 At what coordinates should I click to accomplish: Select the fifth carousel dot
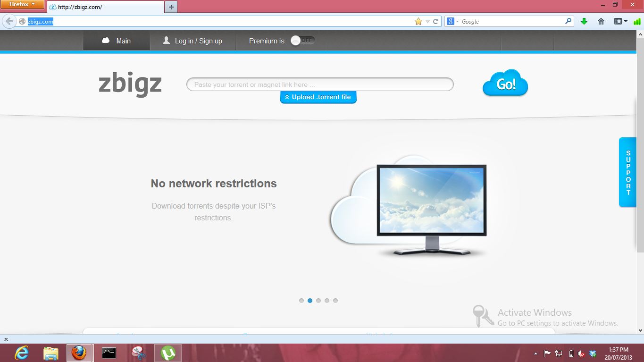coord(335,301)
